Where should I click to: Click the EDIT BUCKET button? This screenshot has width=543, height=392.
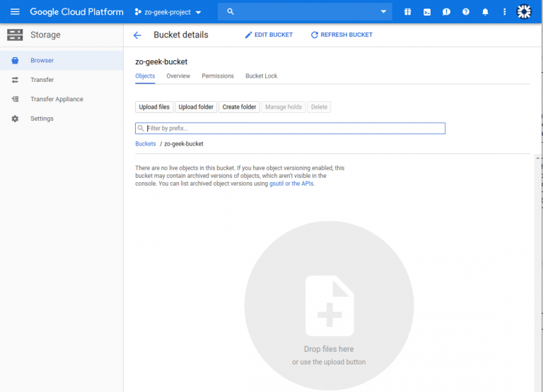pos(269,35)
